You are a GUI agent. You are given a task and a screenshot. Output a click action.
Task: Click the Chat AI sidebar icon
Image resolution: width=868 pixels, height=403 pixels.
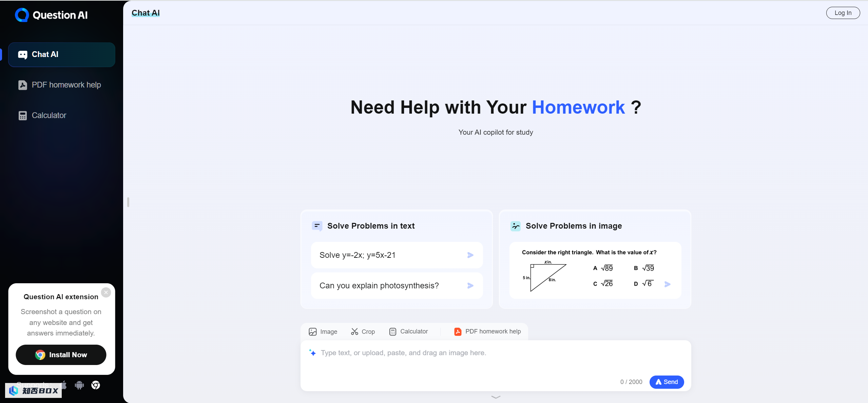click(22, 54)
